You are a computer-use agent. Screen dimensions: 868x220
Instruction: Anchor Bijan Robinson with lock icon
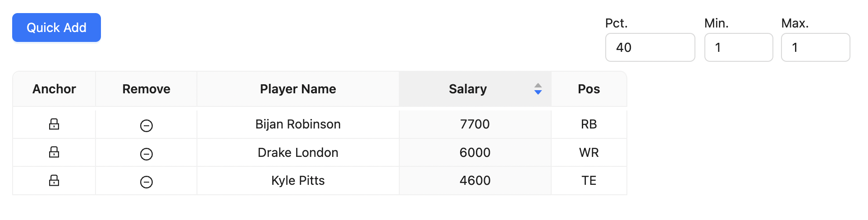tap(54, 124)
